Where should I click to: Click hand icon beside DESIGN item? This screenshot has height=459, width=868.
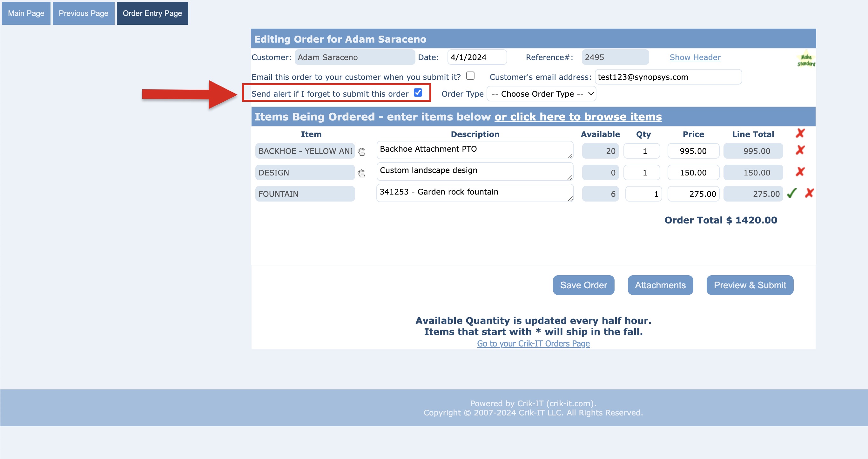(361, 173)
